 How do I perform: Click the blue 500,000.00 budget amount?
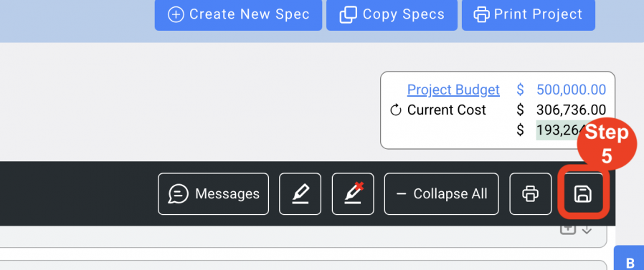pos(572,90)
